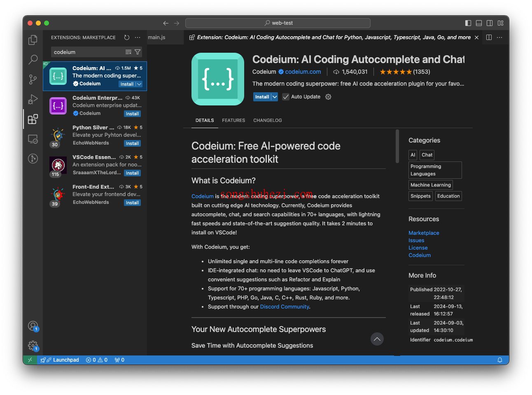532x395 pixels.
Task: Click the Codeium link in description paragraph
Action: pyautogui.click(x=203, y=196)
